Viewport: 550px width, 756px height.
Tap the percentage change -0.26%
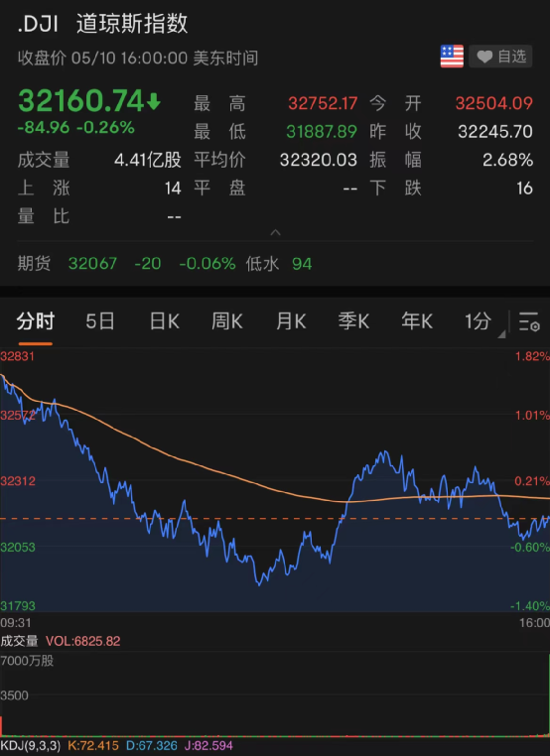105,128
